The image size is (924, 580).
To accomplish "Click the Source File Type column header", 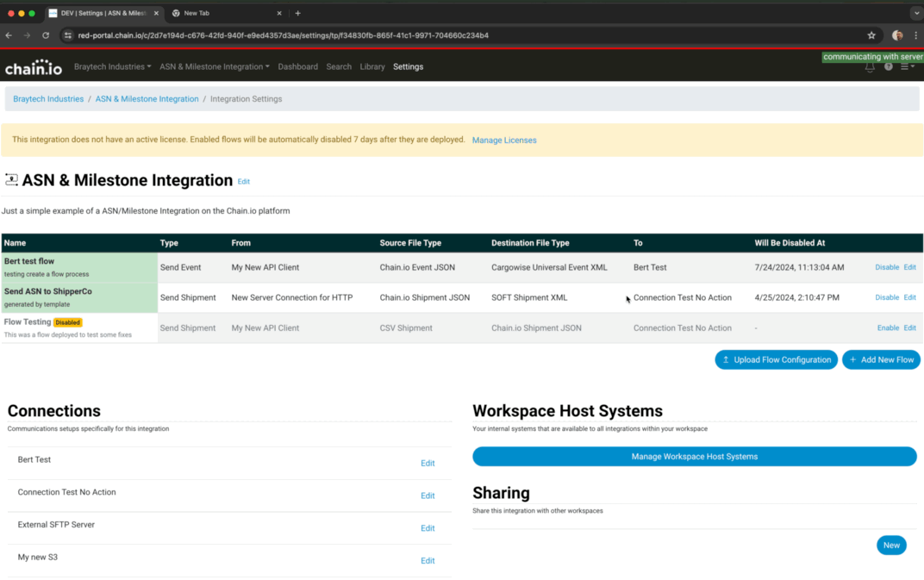I will point(410,243).
